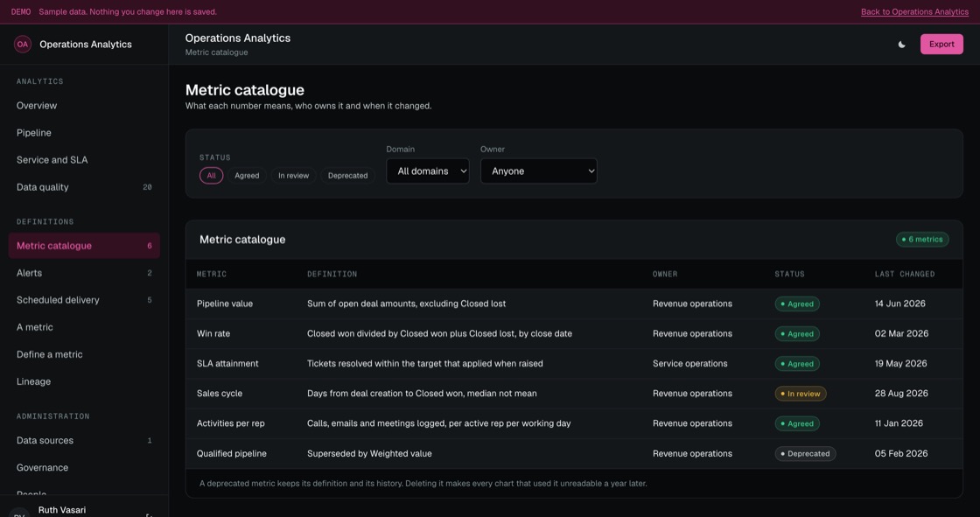Click the Agreed badge in Pipeline value row
The image size is (980, 517).
(x=797, y=304)
